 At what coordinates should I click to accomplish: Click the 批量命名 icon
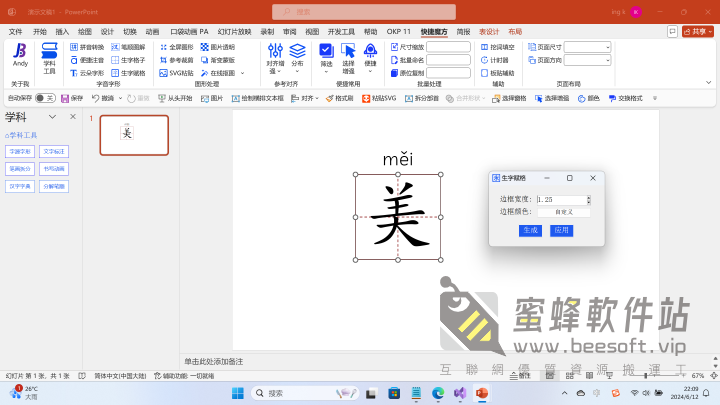(394, 60)
